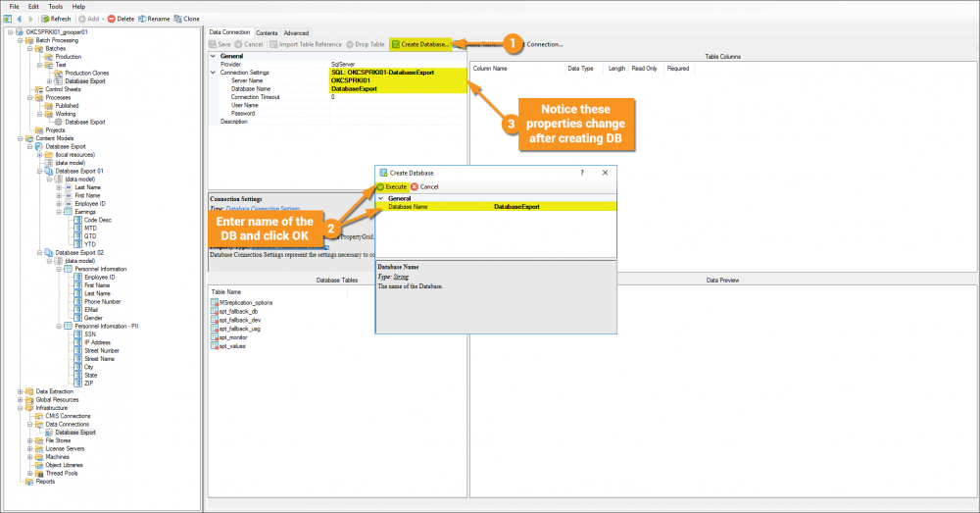This screenshot has height=513, width=980.
Task: Click the Create Database button
Action: click(x=420, y=44)
